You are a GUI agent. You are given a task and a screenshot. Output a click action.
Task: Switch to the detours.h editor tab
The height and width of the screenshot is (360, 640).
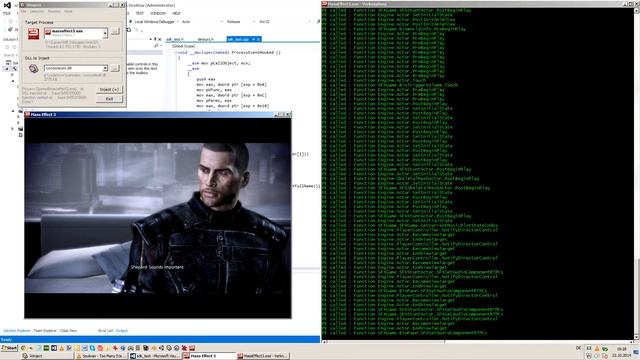205,39
